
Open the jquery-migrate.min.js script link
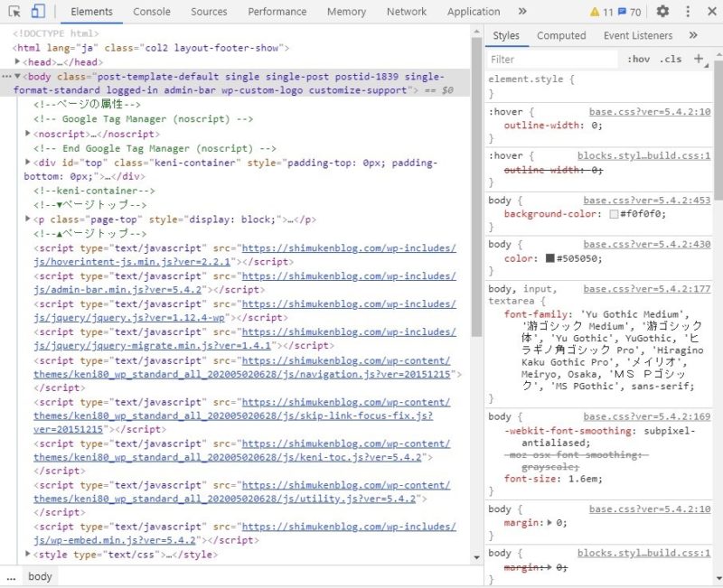coord(152,346)
